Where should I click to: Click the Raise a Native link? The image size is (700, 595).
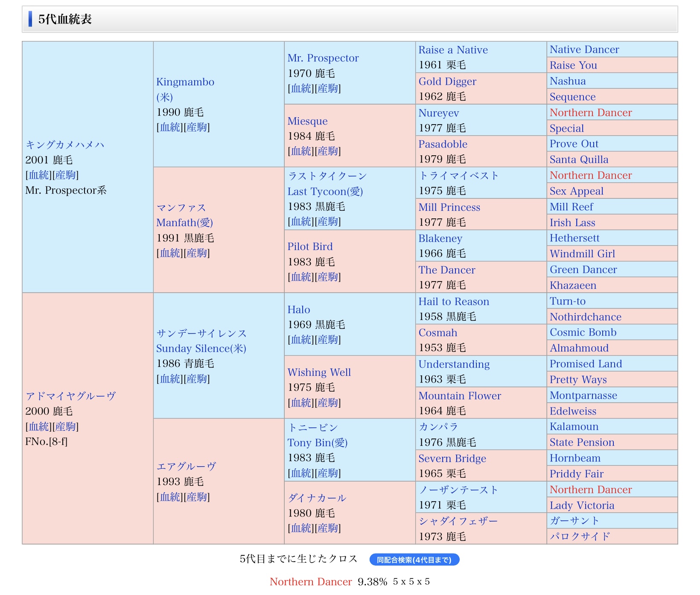(453, 50)
